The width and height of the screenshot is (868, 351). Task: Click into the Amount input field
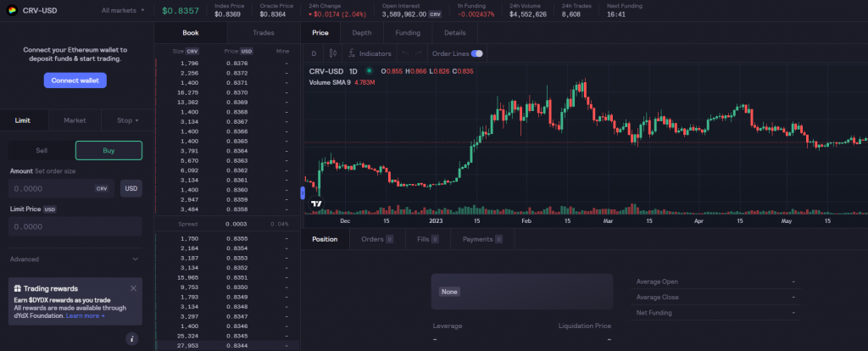pyautogui.click(x=61, y=188)
